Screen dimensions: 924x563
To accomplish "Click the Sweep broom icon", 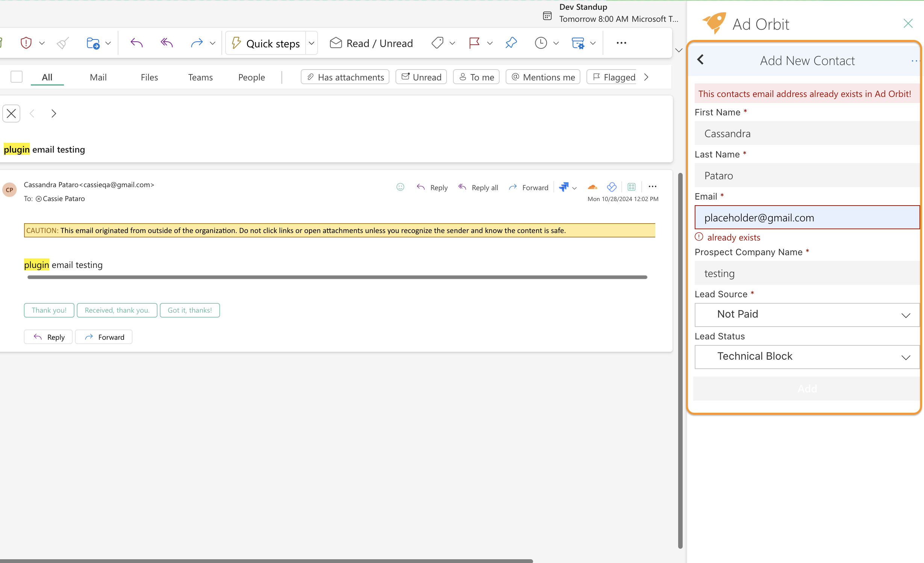I will [x=63, y=43].
